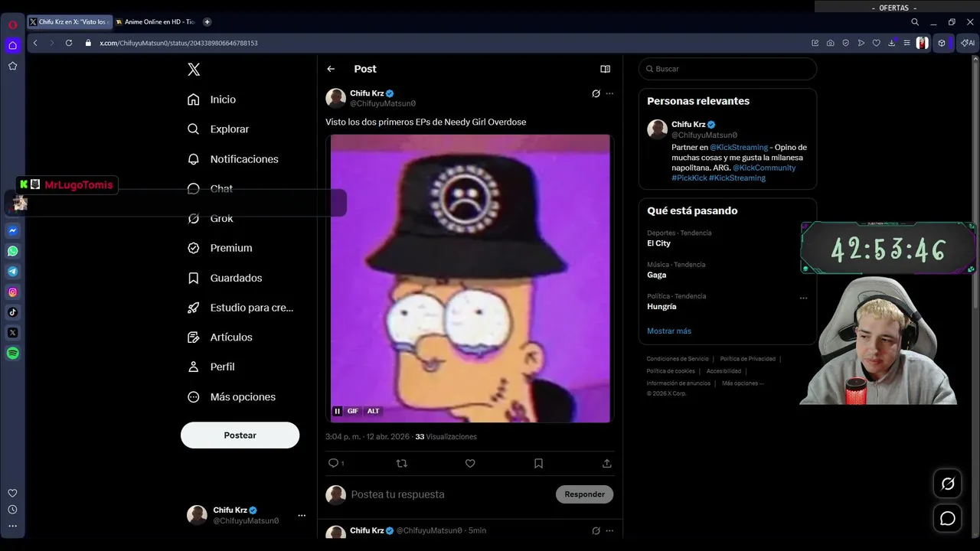This screenshot has width=980, height=551.
Task: Open Spotify in Opera sidebar
Action: [13, 354]
